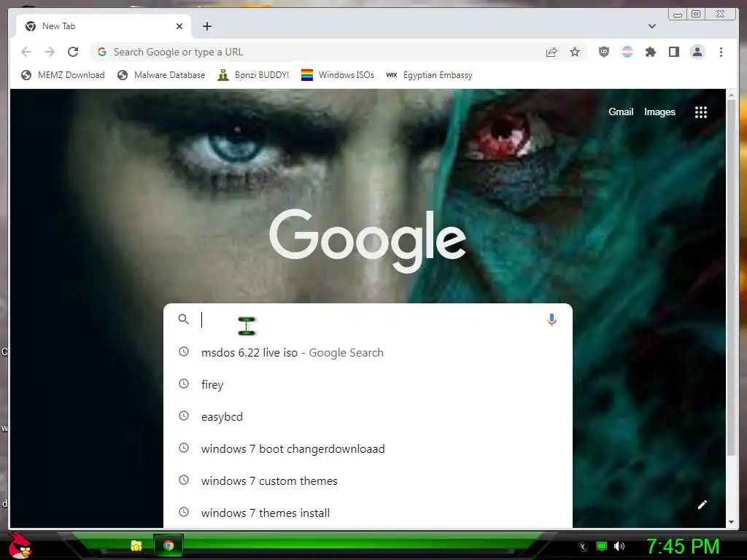Open the Bonzi BUDDY! bookmark
747x560 pixels.
point(253,75)
